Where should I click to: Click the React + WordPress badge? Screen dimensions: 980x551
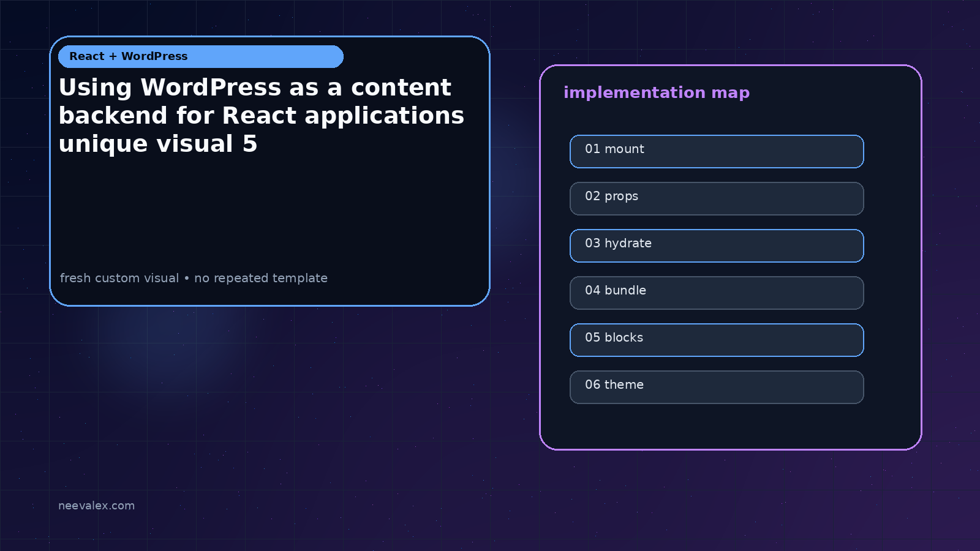point(201,56)
